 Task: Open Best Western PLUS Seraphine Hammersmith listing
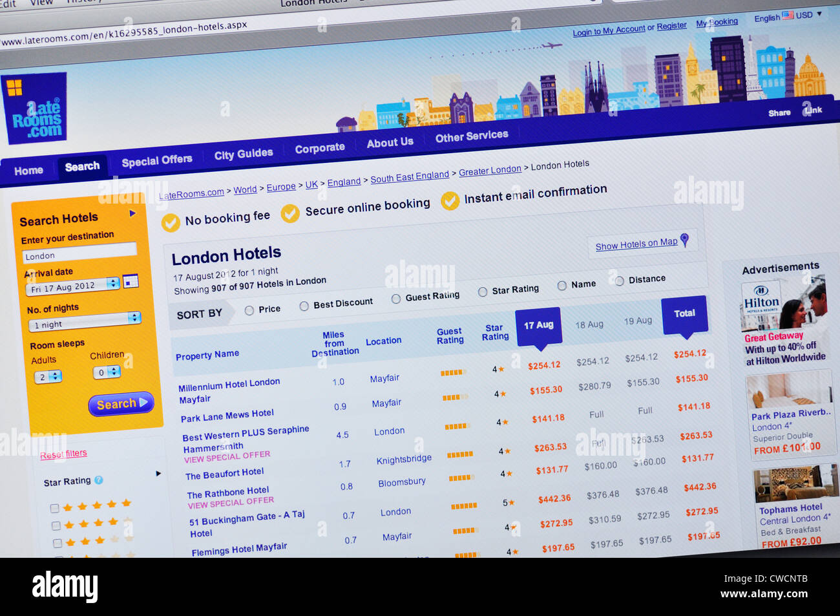[x=246, y=438]
